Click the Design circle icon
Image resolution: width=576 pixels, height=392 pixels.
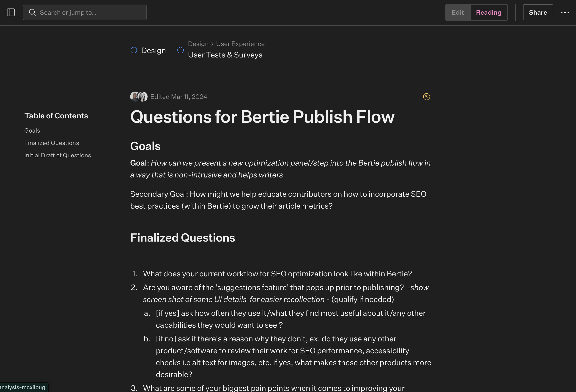click(134, 50)
